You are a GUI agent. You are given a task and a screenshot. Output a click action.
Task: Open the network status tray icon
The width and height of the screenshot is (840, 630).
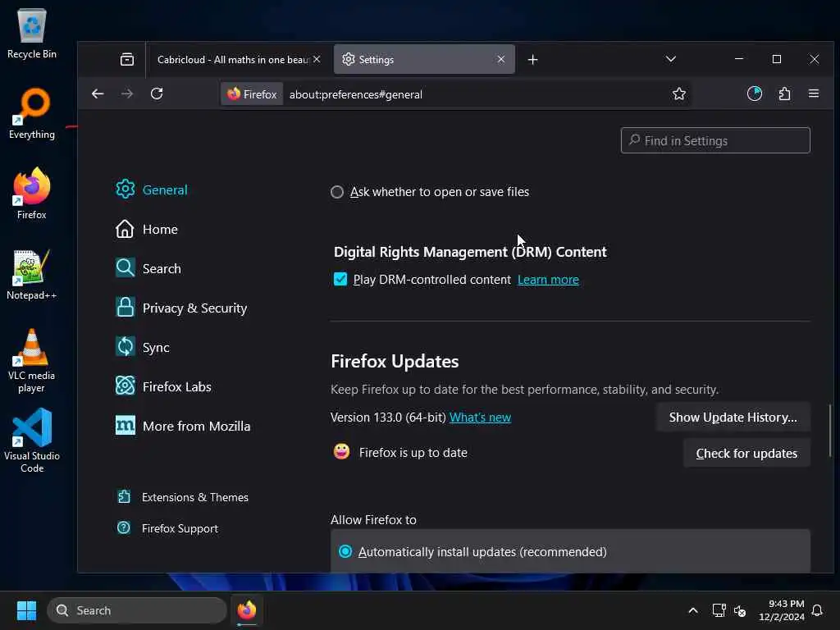[719, 610]
